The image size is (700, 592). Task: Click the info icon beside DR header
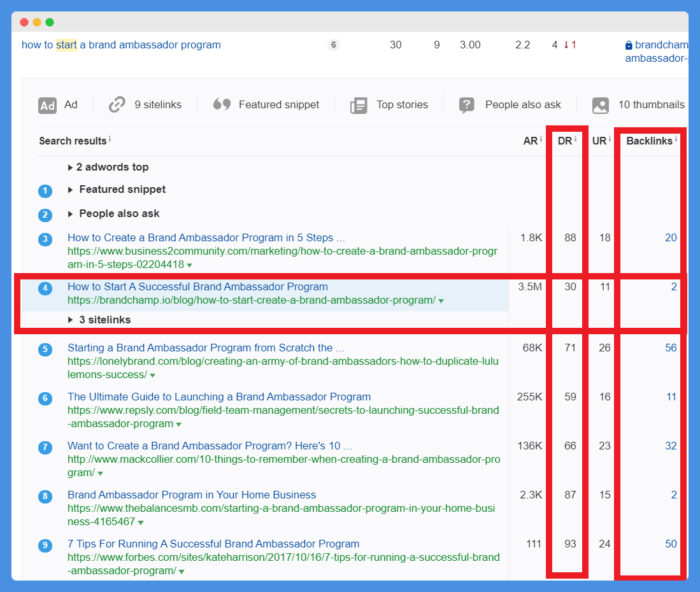[575, 139]
